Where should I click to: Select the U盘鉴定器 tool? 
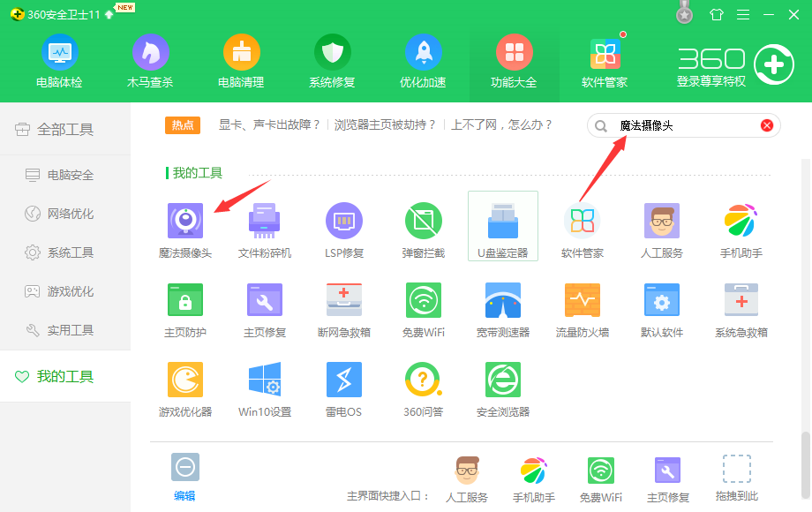coord(503,226)
